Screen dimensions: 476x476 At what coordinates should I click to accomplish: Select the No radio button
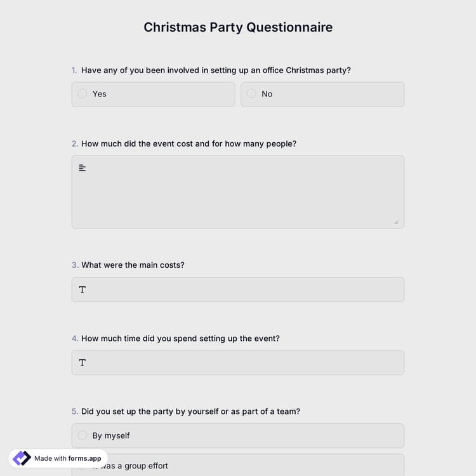251,94
